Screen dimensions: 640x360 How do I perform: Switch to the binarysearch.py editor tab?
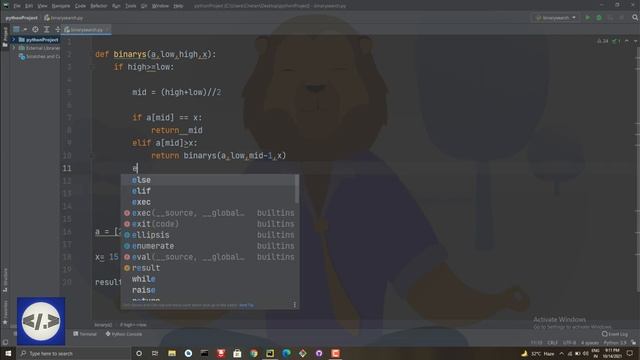[87, 30]
